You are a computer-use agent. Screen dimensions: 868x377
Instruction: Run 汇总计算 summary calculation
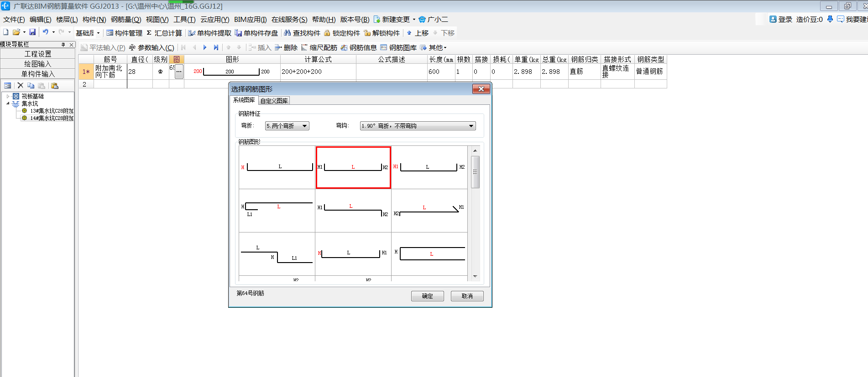tap(164, 33)
